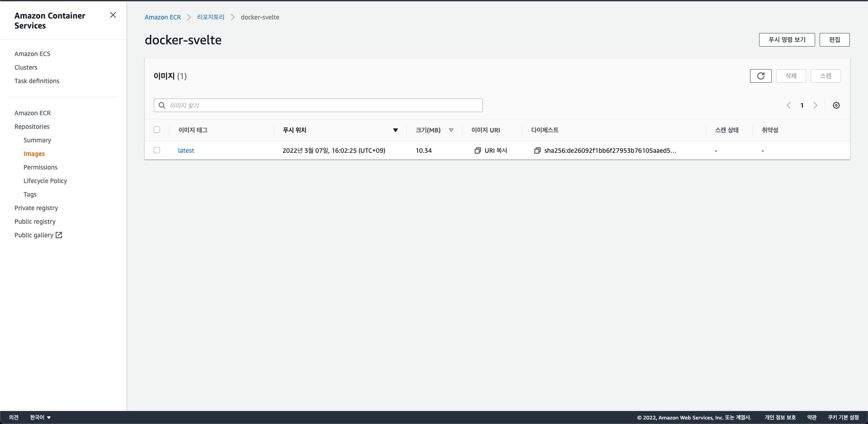
Task: Navigate to 리포지토리 breadcrumb link
Action: point(211,17)
